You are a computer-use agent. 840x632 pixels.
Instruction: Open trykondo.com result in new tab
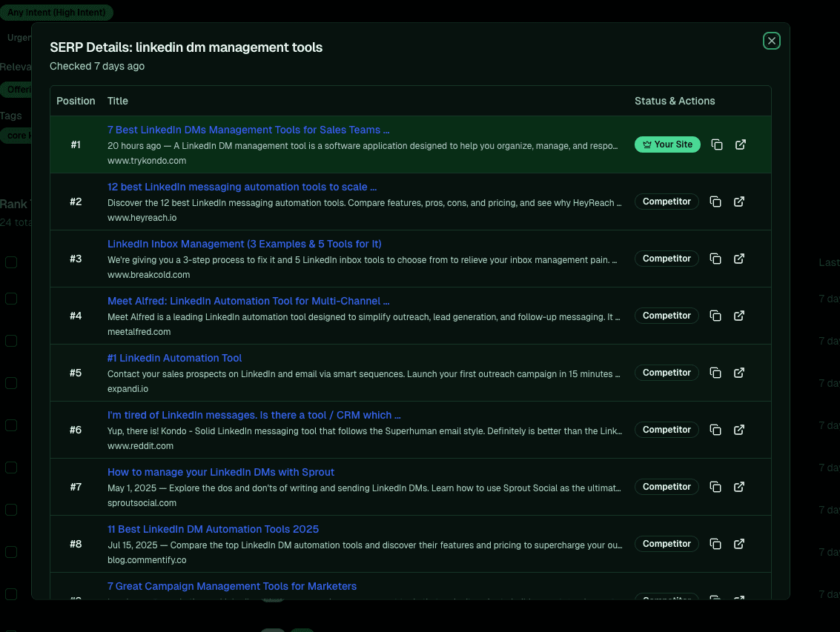pyautogui.click(x=741, y=144)
